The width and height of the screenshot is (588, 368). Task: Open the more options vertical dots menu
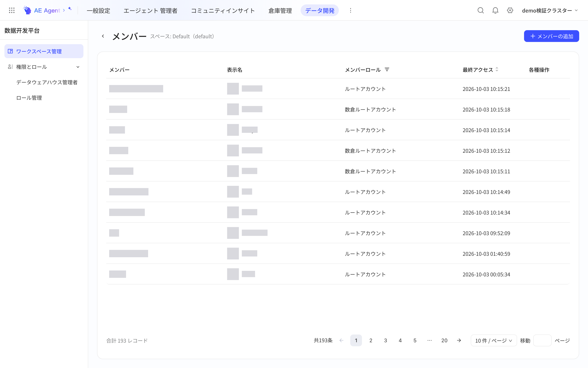[x=350, y=10]
